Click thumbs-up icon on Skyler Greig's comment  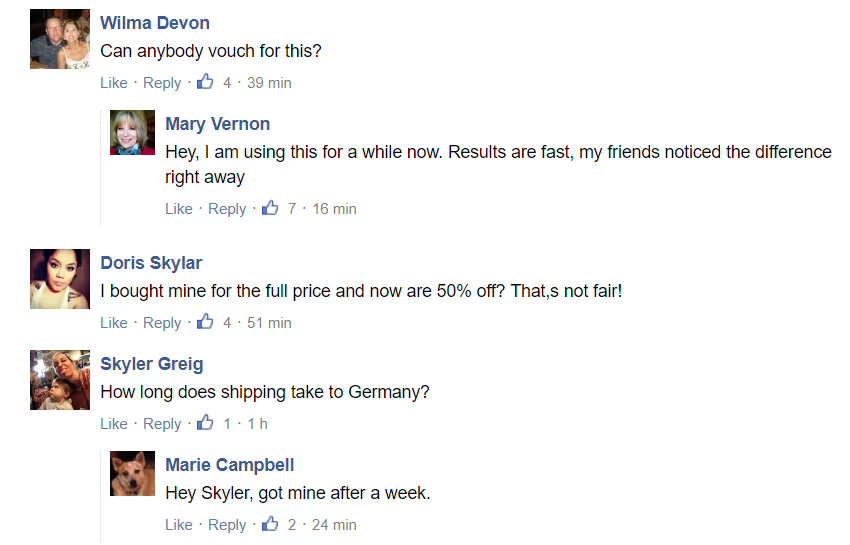(x=205, y=423)
